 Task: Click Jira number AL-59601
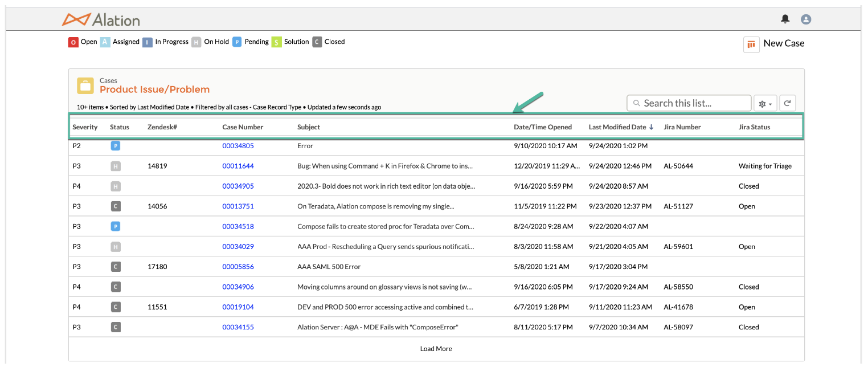point(678,247)
